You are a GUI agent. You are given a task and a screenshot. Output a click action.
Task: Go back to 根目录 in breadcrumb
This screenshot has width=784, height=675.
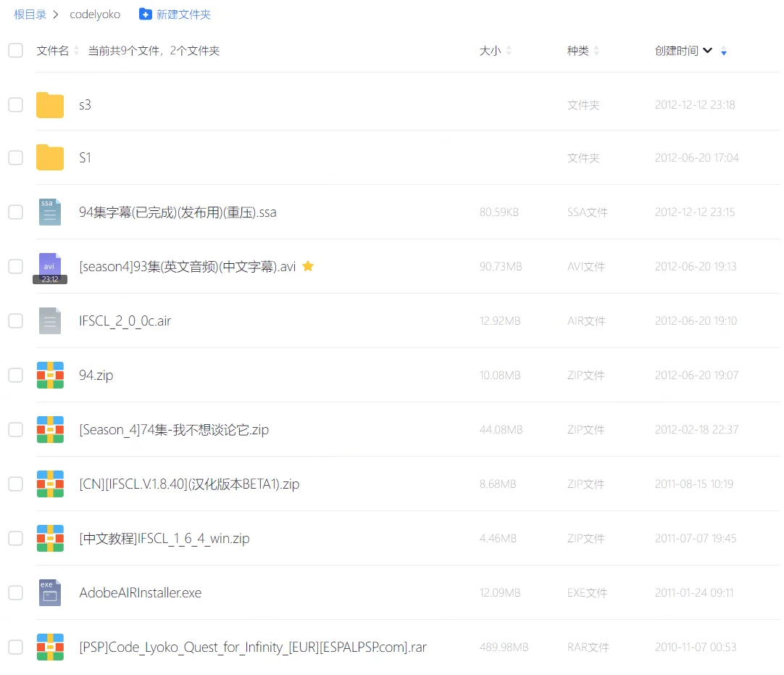pos(30,15)
